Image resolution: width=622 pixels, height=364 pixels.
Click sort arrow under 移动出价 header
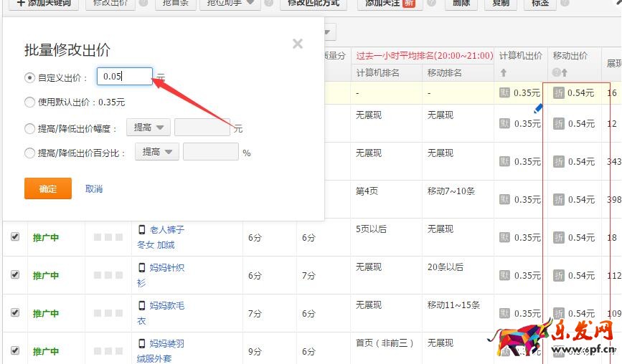565,72
